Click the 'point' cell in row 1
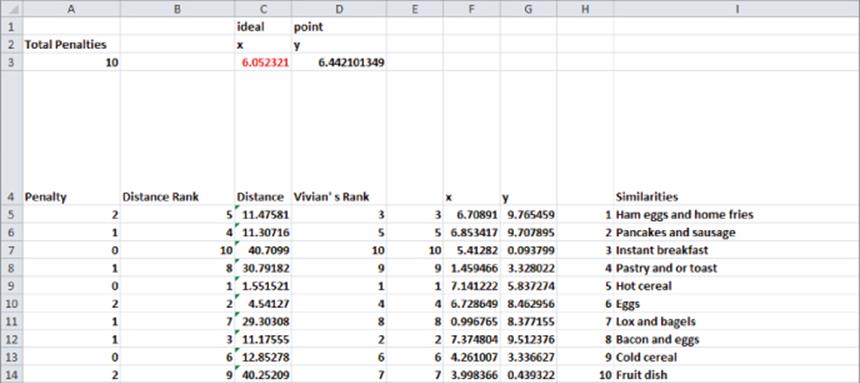860x383 pixels. click(339, 26)
